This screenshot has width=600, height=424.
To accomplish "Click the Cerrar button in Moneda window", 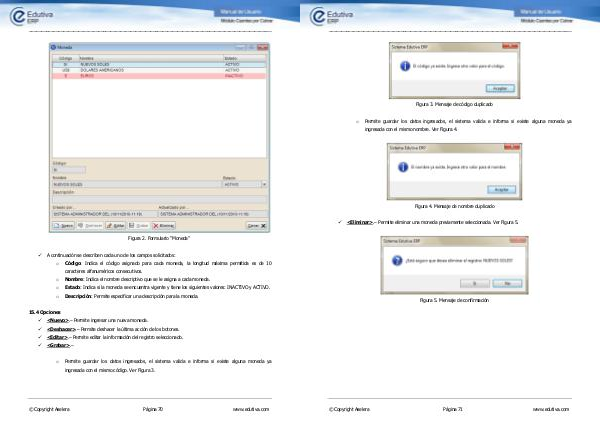I will (255, 227).
